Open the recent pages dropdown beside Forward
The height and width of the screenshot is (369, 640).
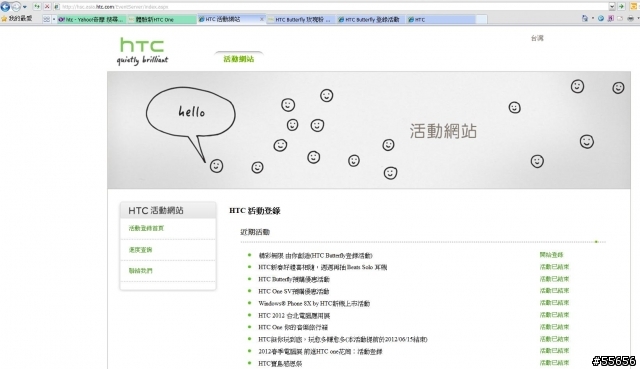coord(25,7)
